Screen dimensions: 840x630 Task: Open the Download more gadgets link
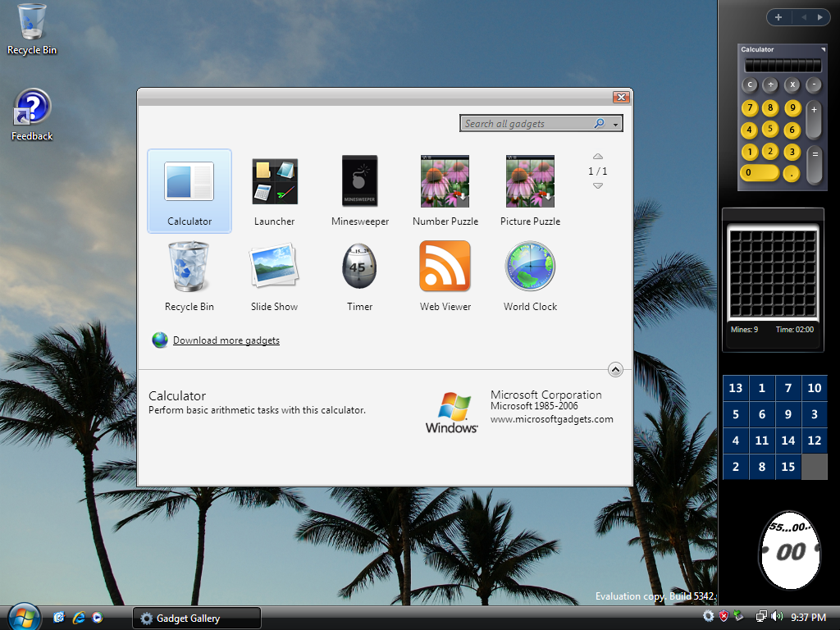pos(226,340)
